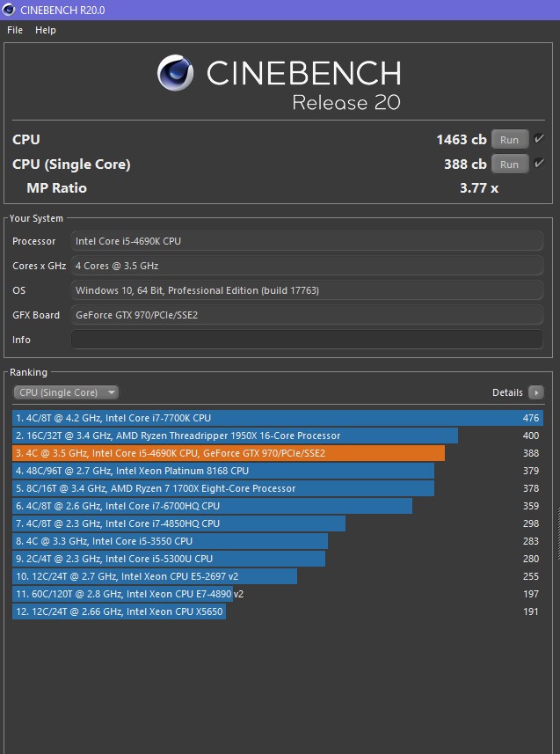Screen dimensions: 560x754
Task: Open the File menu
Action: (x=15, y=30)
